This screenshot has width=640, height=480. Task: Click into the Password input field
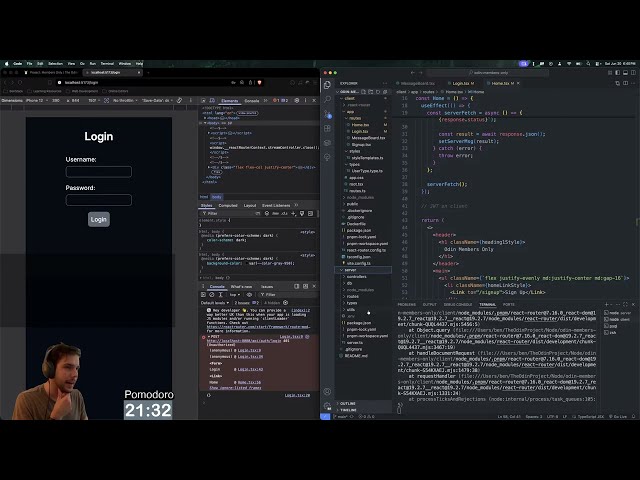click(99, 200)
